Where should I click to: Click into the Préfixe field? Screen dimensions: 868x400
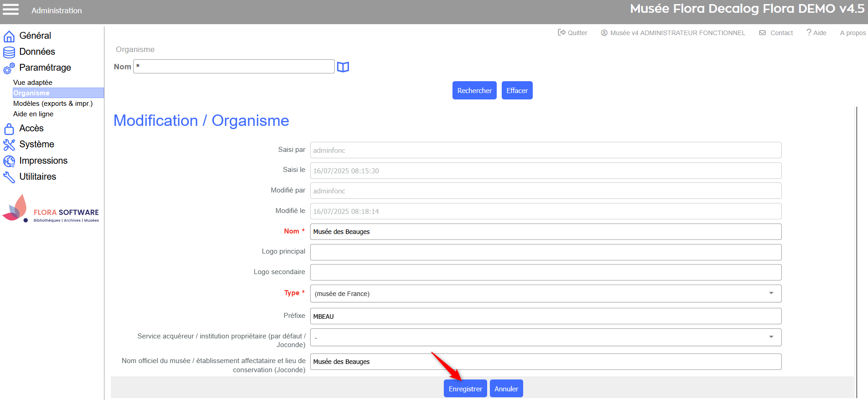[546, 316]
